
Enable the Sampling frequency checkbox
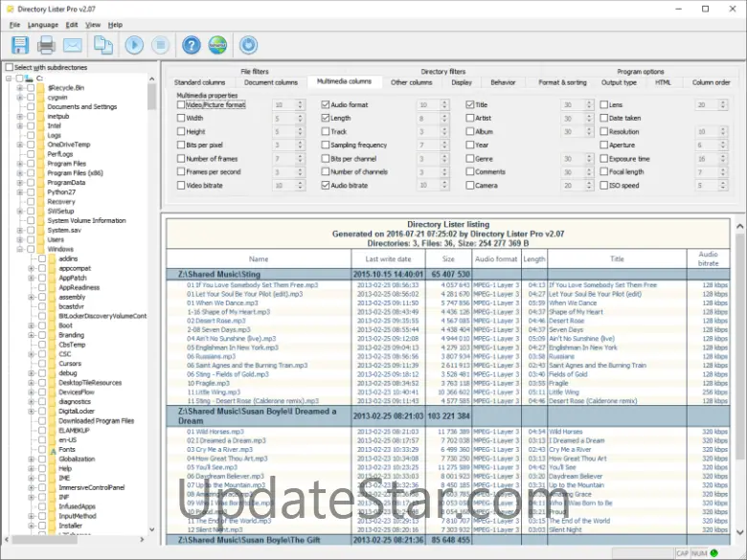326,145
